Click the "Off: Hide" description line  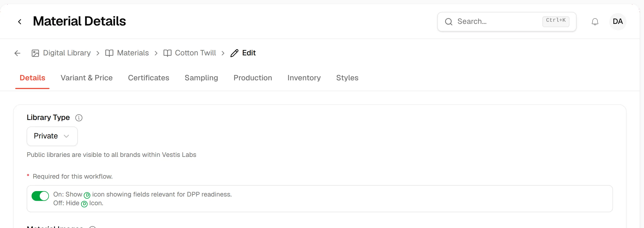coord(78,203)
